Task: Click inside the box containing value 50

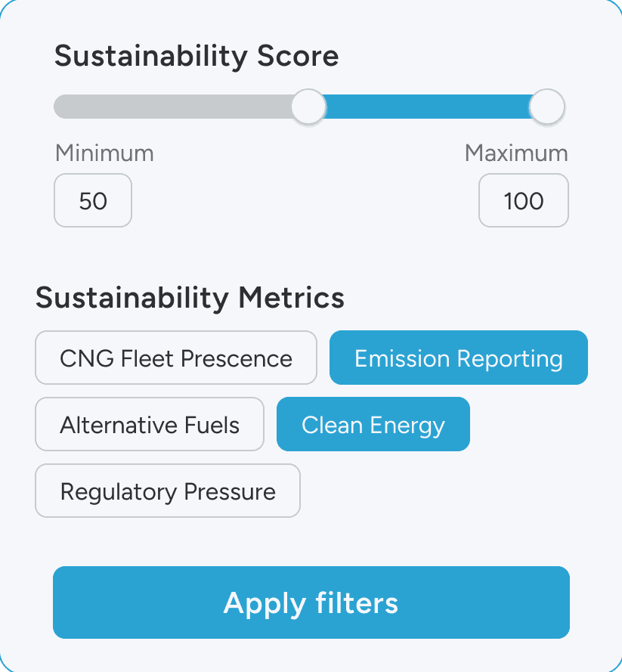Action: coord(93,201)
